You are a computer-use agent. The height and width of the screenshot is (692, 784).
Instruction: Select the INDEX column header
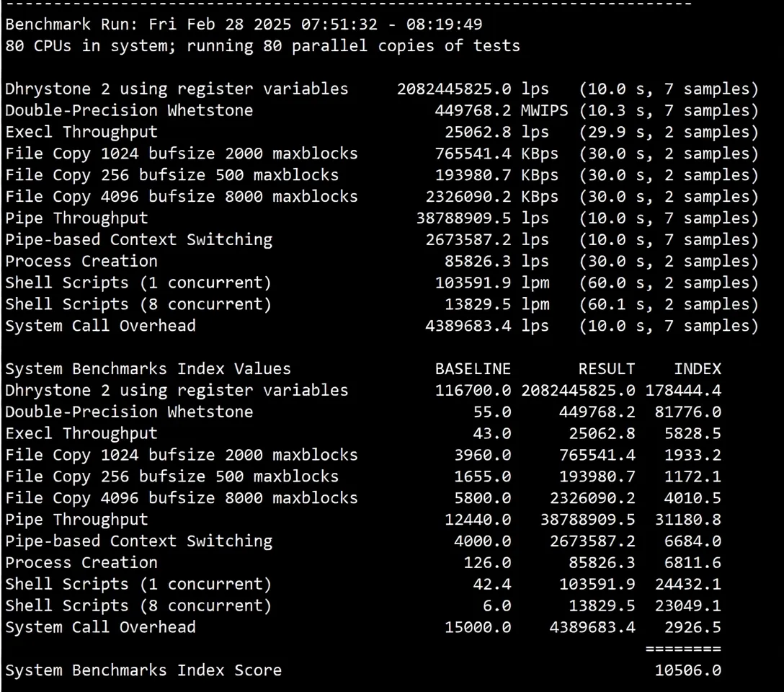[x=698, y=368]
